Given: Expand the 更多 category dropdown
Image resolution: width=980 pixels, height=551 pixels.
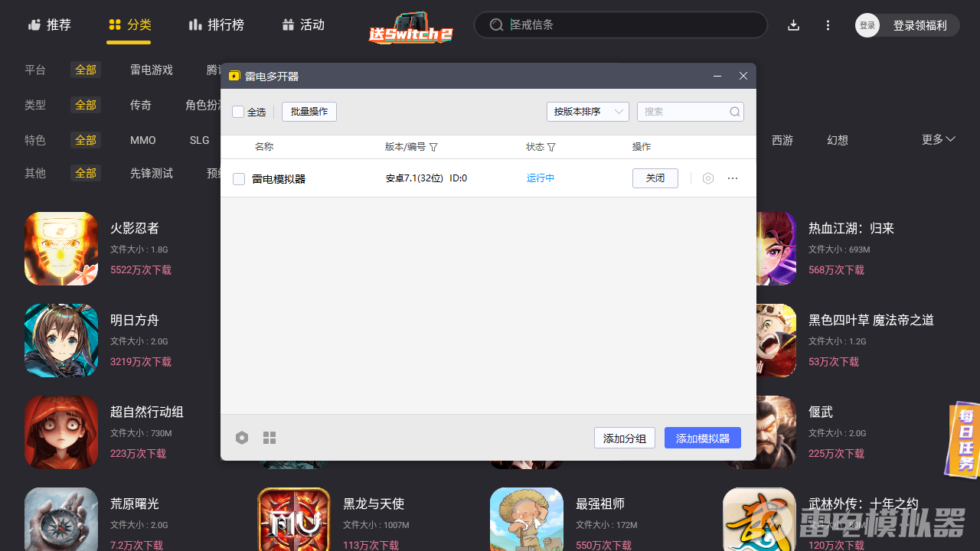Looking at the screenshot, I should [x=938, y=140].
